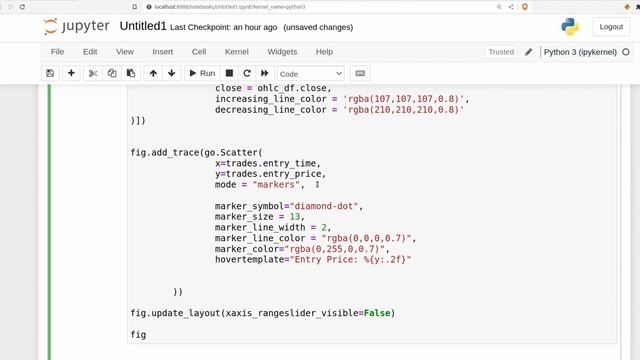This screenshot has width=640, height=360.
Task: Open the command palette keyboard icon
Action: pyautogui.click(x=360, y=73)
